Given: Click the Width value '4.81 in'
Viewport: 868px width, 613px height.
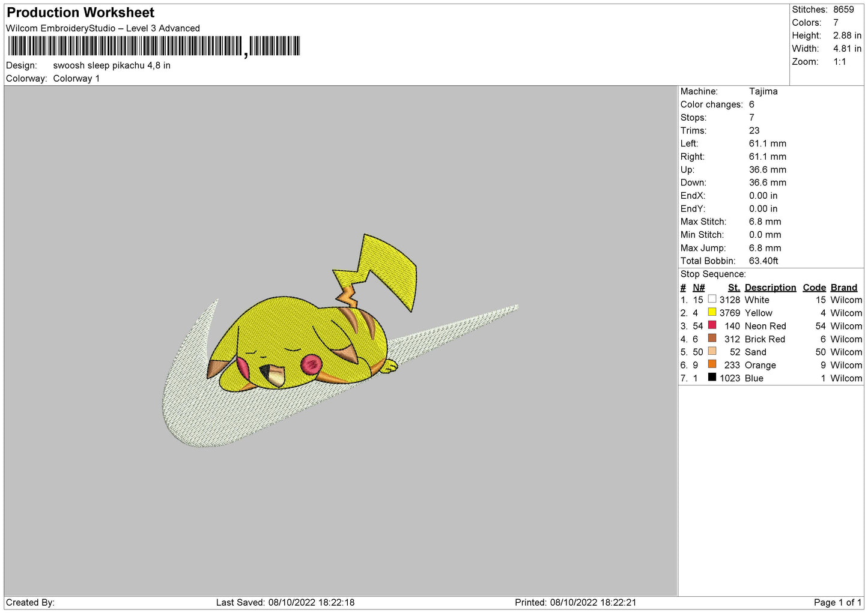Looking at the screenshot, I should click(x=847, y=49).
